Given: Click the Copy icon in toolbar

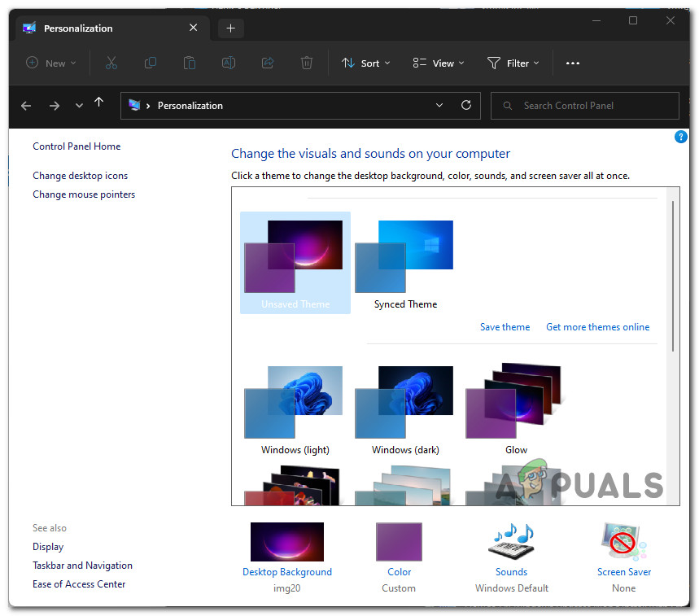Looking at the screenshot, I should coord(151,63).
